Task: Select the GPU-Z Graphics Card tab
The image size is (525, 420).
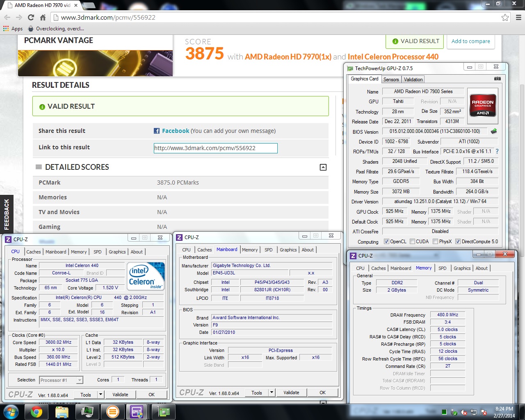Action: [x=365, y=79]
